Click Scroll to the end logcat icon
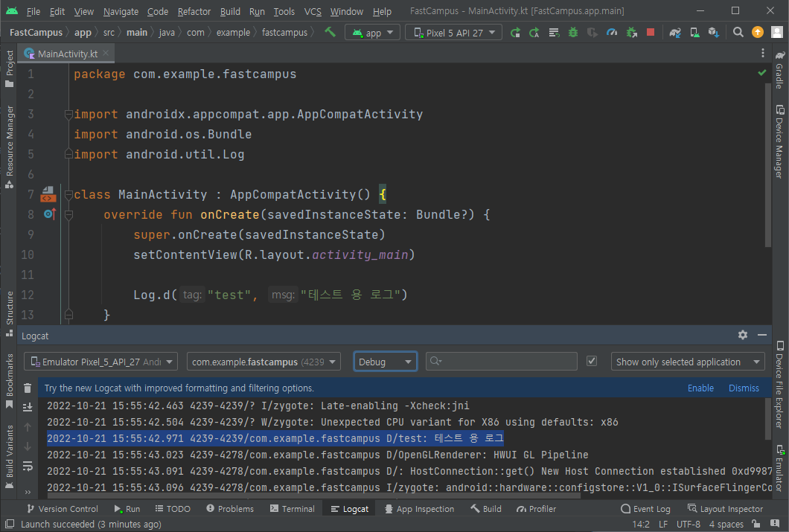 click(28, 407)
